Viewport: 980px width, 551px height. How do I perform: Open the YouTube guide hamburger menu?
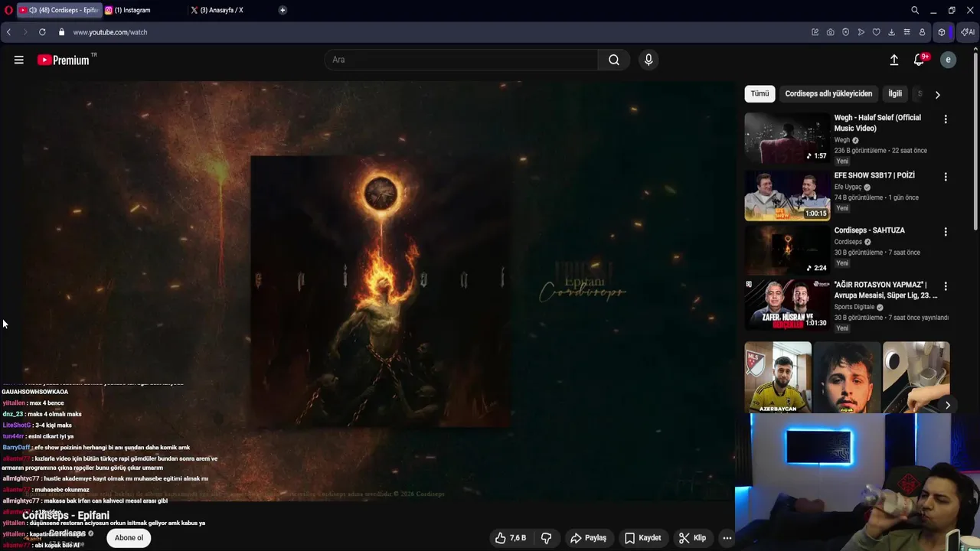coord(19,60)
